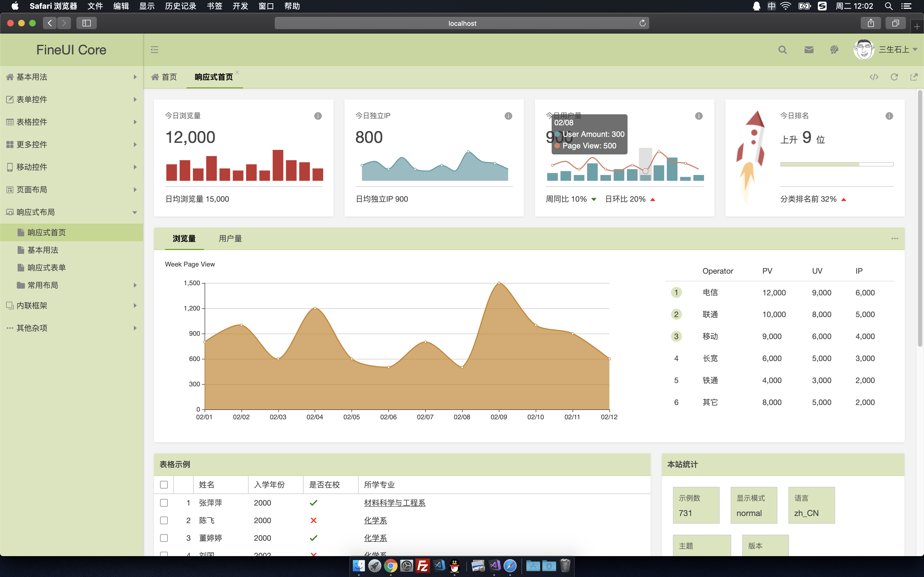The height and width of the screenshot is (577, 924).
Task: Click info icon on 今日浏览量 card
Action: click(318, 116)
